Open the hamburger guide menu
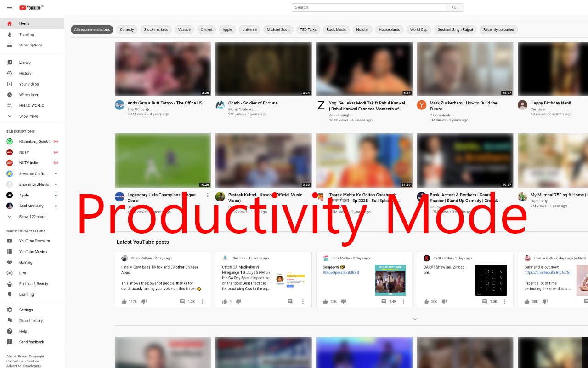 10,8
